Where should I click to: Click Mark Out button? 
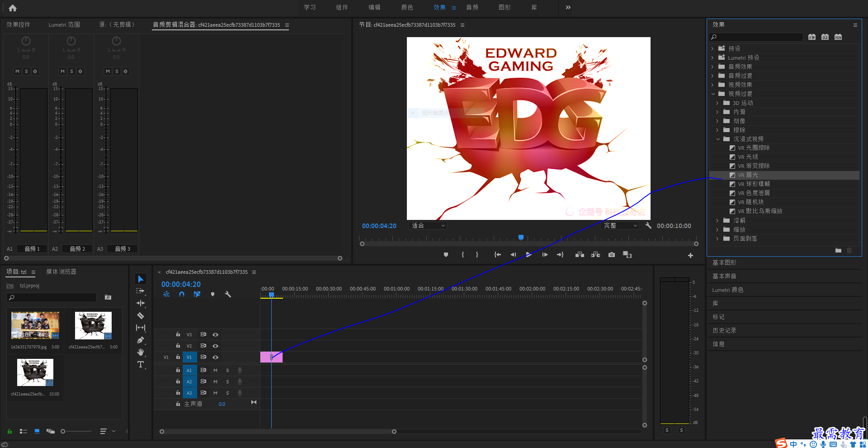[477, 255]
